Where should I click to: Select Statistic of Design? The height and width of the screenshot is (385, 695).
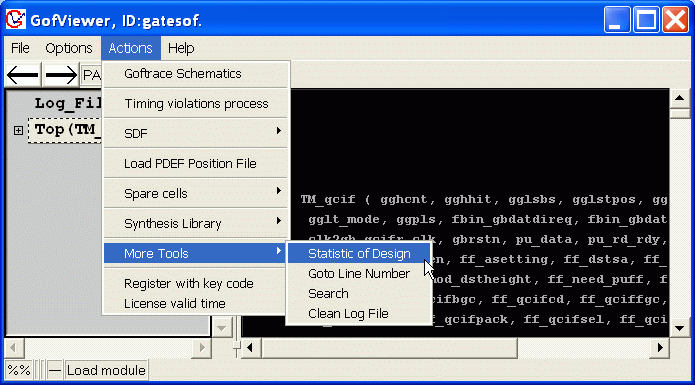click(x=359, y=253)
